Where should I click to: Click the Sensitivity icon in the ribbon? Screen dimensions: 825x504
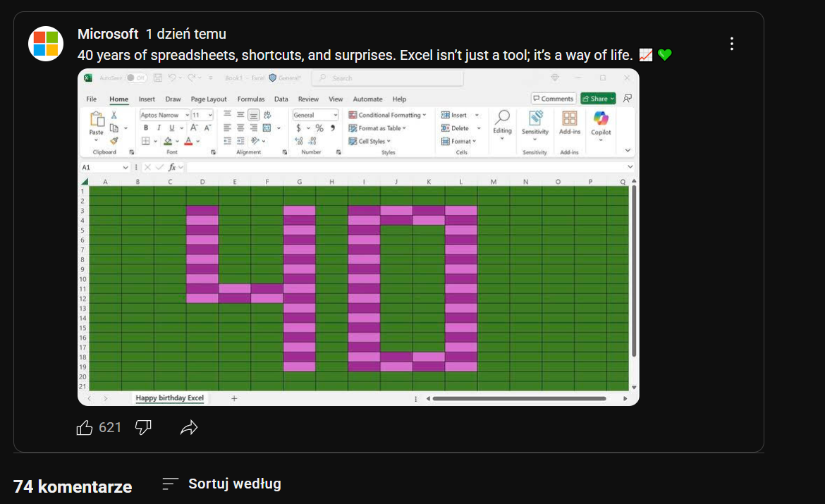tap(535, 123)
